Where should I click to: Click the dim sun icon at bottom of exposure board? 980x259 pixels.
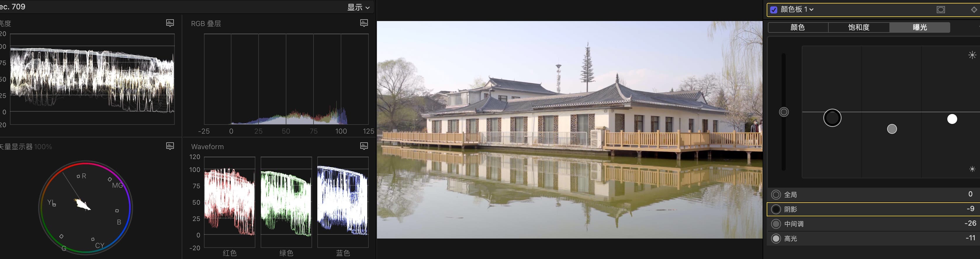click(972, 169)
